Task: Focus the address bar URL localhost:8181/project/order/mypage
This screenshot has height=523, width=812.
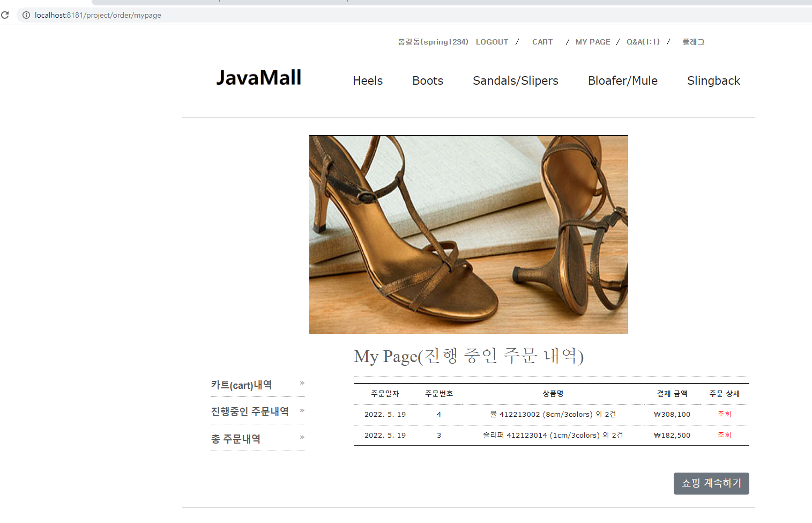Action: [x=98, y=15]
